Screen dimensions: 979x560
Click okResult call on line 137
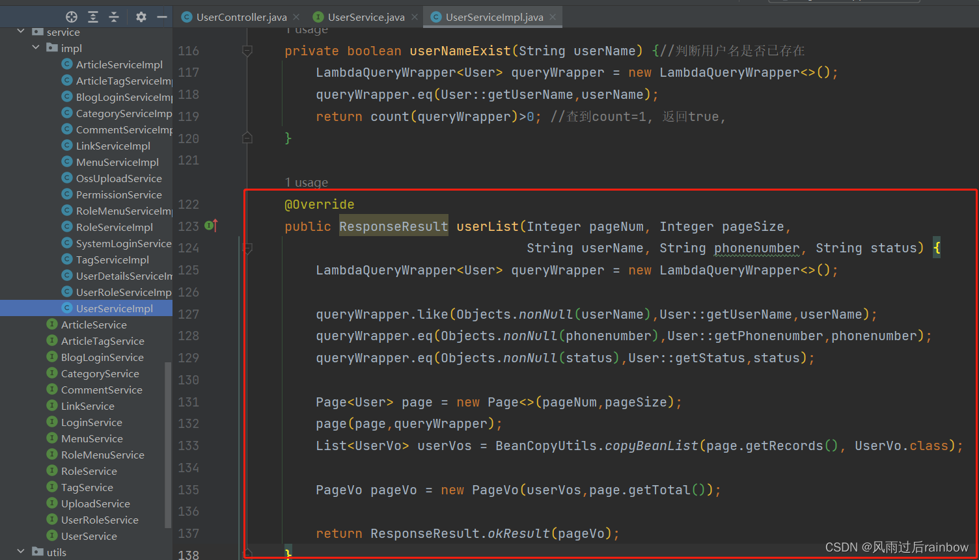pyautogui.click(x=519, y=533)
